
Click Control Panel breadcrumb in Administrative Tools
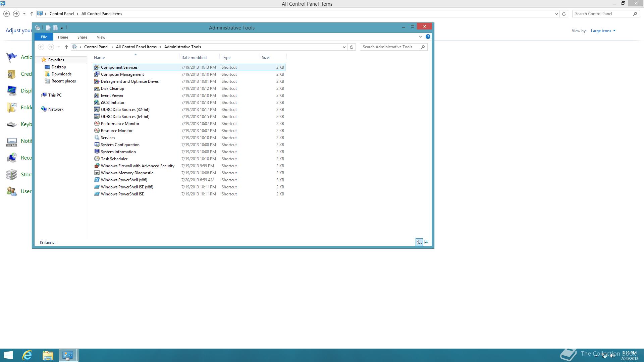(x=96, y=47)
